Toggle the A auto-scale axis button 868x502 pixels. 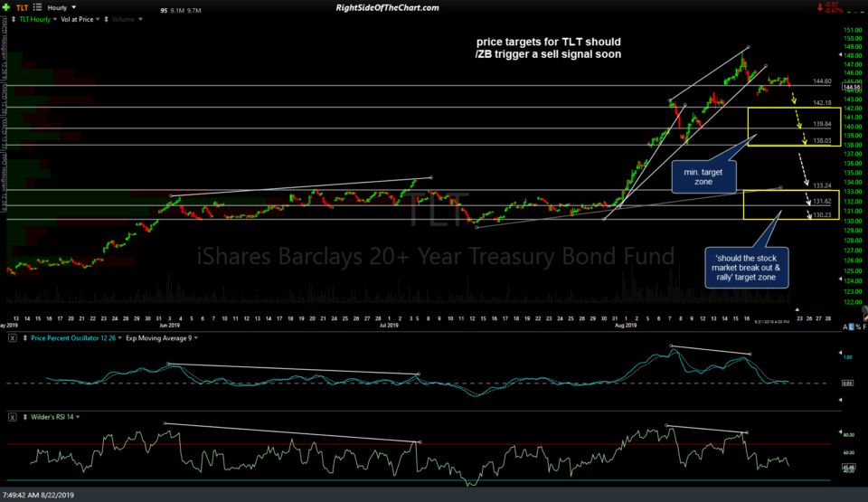(845, 327)
